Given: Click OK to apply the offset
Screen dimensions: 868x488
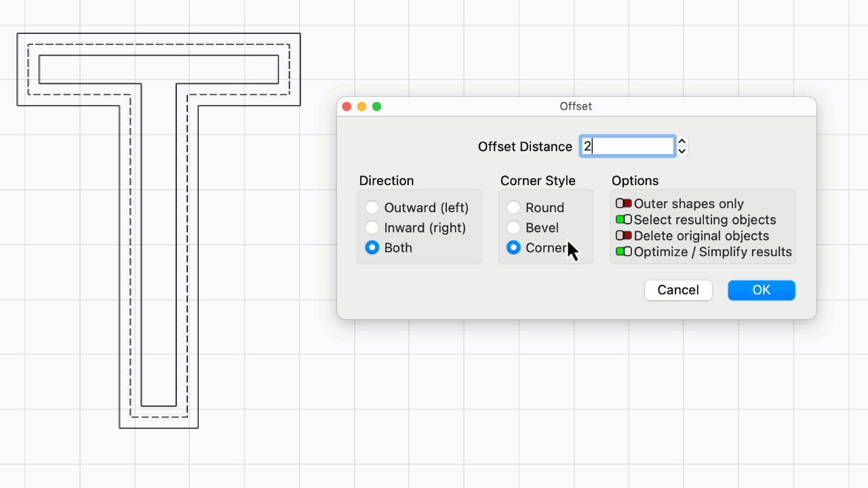Looking at the screenshot, I should pos(761,290).
